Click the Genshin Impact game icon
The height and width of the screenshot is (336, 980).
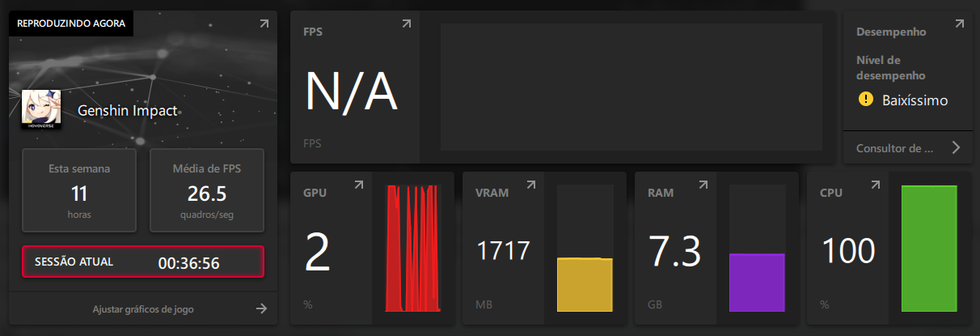click(x=41, y=109)
